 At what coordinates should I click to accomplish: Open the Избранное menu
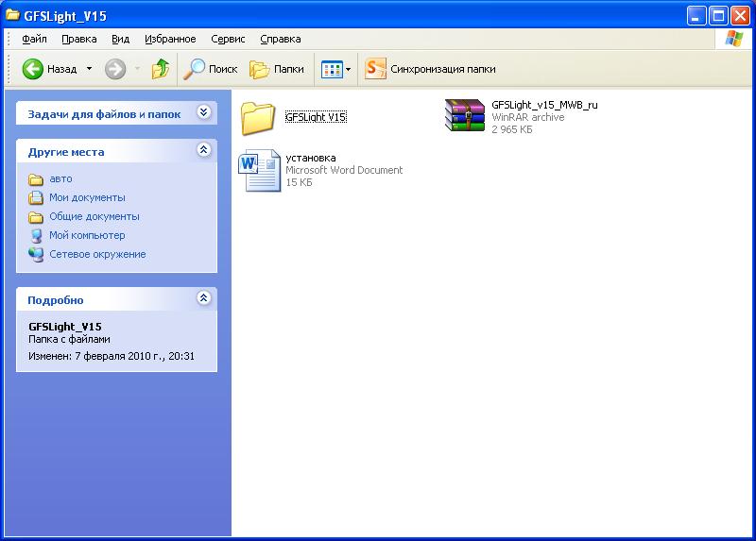[170, 39]
